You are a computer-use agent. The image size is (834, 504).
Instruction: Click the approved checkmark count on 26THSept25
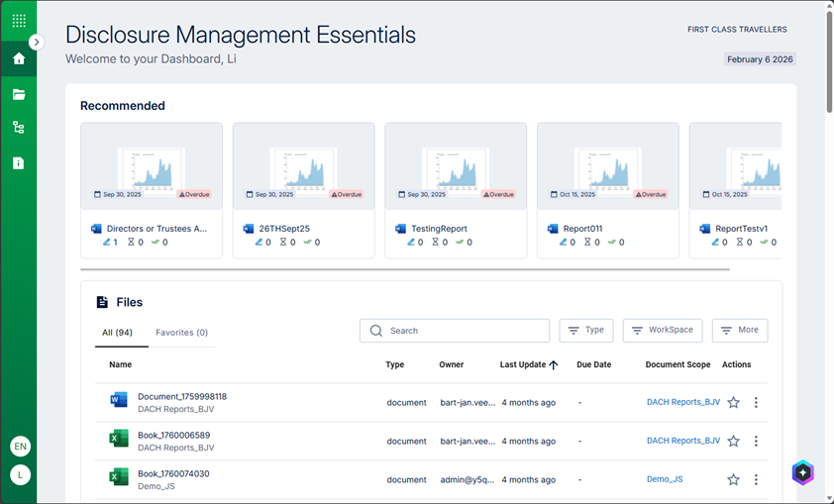pos(312,243)
